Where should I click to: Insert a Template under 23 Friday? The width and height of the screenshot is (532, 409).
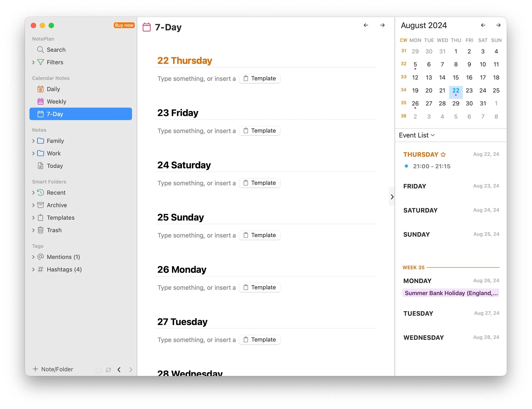(259, 130)
